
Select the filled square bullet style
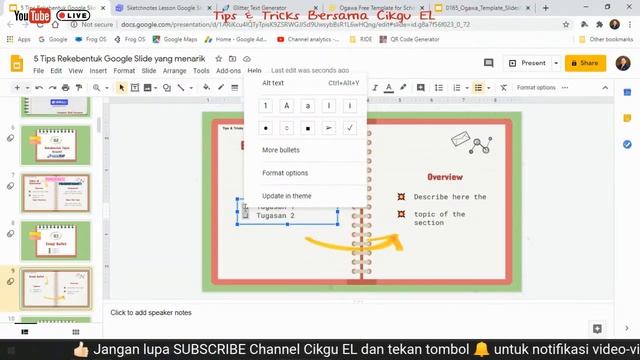(x=308, y=128)
